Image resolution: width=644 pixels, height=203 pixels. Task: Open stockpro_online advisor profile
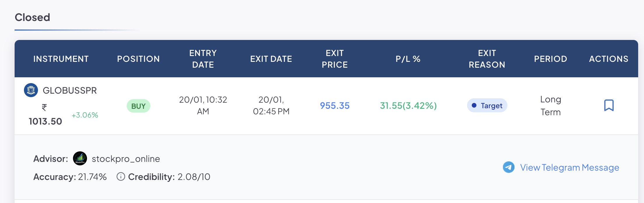pyautogui.click(x=126, y=159)
